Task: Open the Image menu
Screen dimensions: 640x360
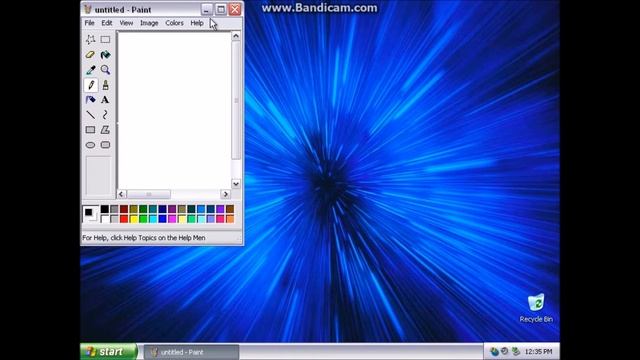Action: pyautogui.click(x=149, y=23)
